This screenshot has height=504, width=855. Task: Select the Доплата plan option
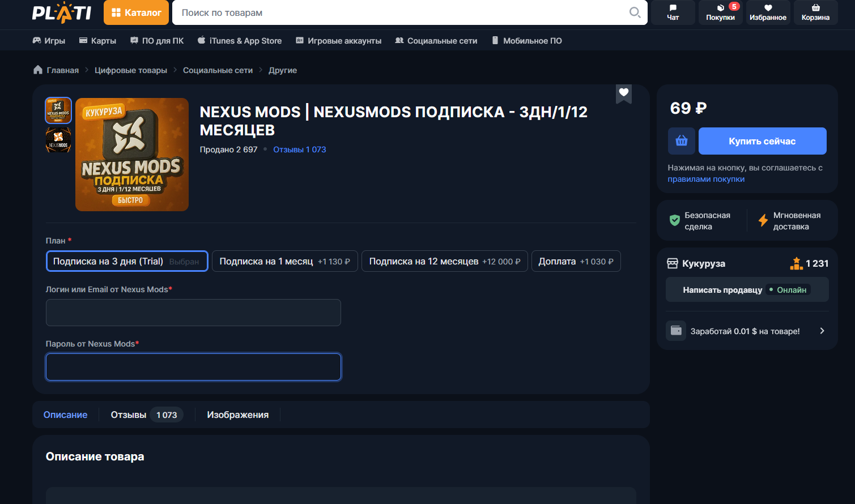576,261
